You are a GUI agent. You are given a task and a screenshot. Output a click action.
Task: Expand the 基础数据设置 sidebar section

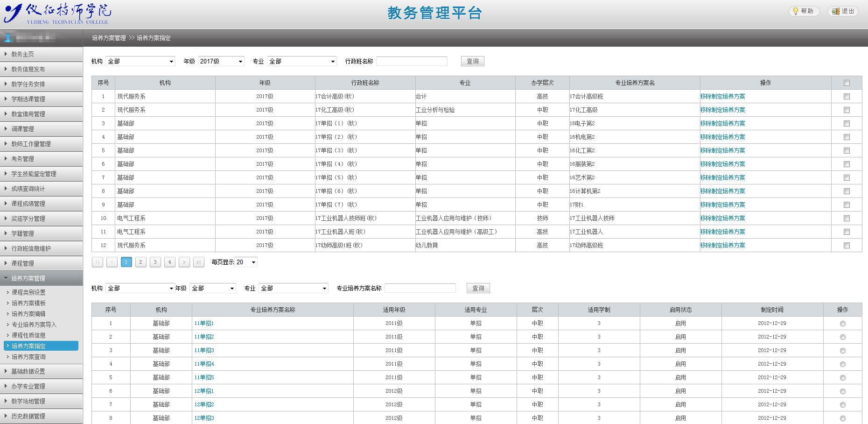(41, 371)
